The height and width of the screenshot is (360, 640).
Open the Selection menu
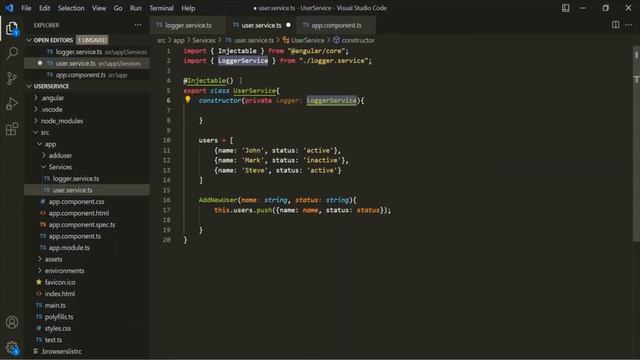(71, 8)
